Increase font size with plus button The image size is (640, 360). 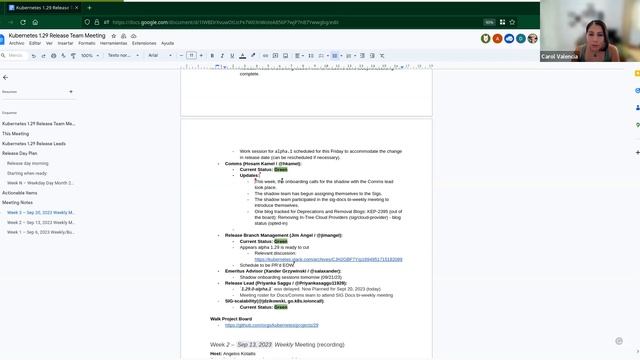pos(201,56)
